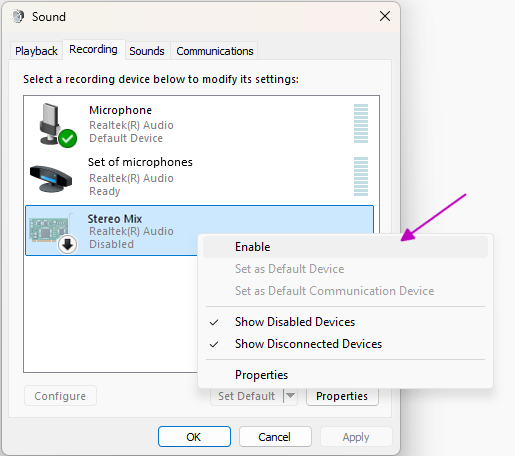Viewport: 515px width, 456px height.
Task: Click the Cancel button
Action: tap(275, 437)
